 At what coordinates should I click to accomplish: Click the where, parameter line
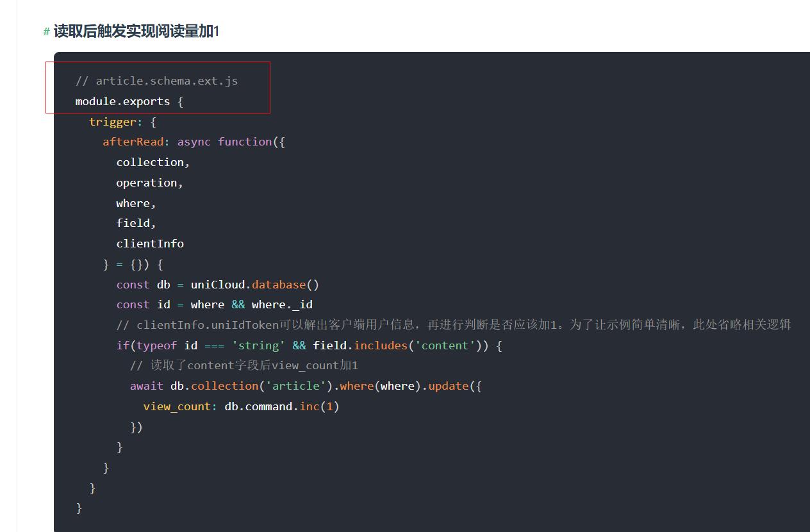pyautogui.click(x=136, y=203)
